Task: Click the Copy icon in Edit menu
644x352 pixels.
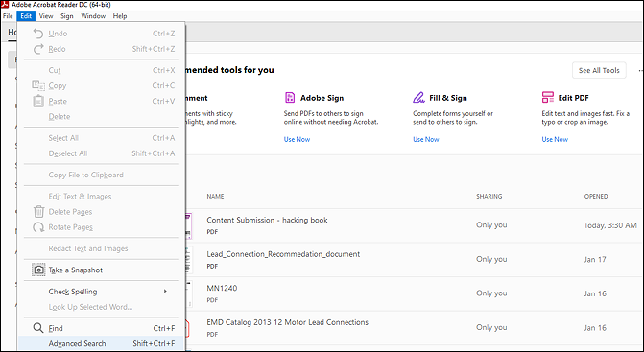Action: 38,85
